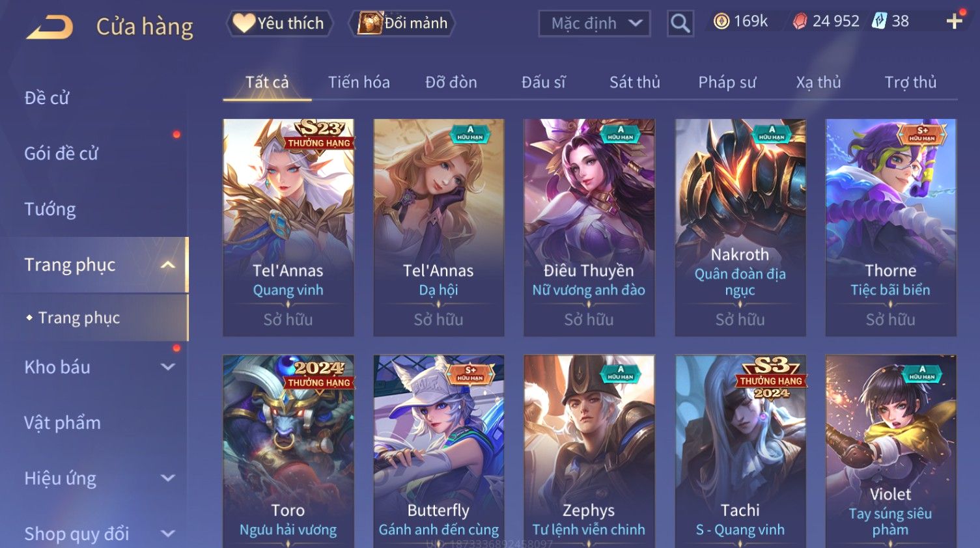The image size is (980, 548).
Task: Open Yêu thích heart favorites
Action: coord(279,23)
